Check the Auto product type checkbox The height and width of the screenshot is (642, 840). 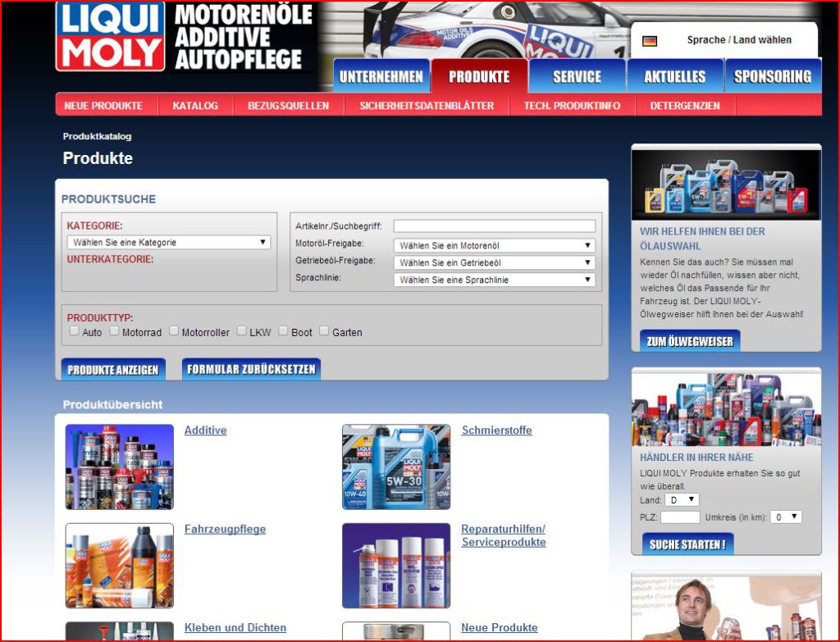coord(75,331)
